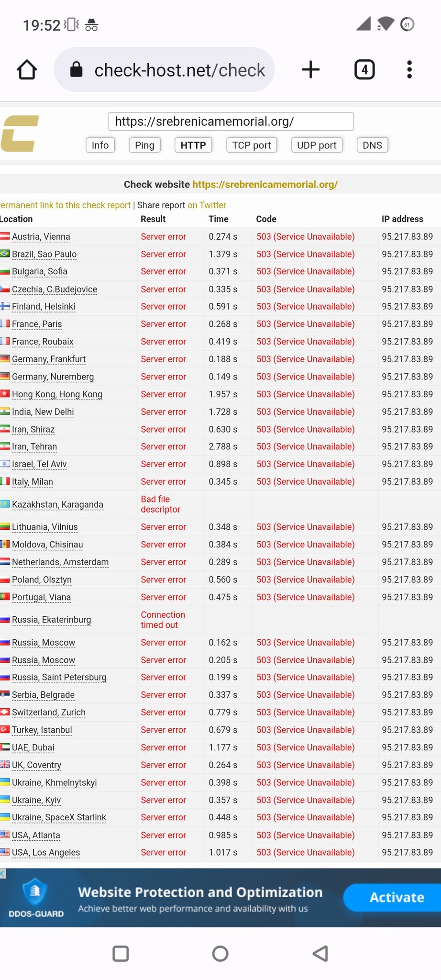Image resolution: width=441 pixels, height=980 pixels.
Task: Close the DDoS-Guard ad banner
Action: [3, 874]
